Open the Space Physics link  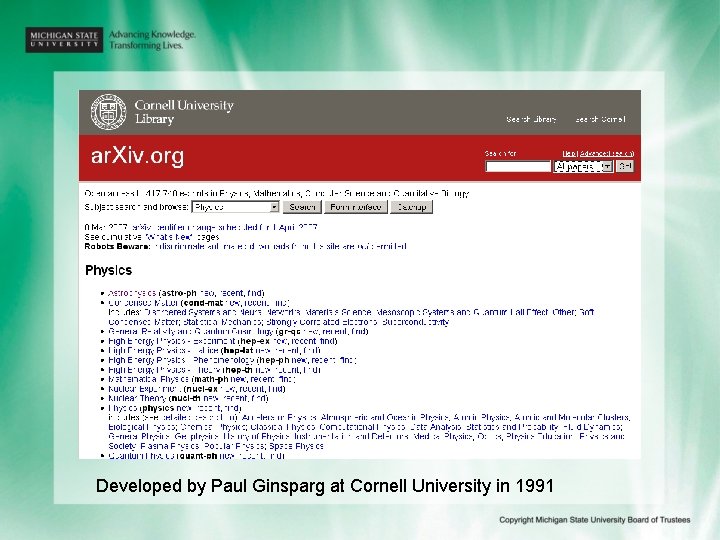(x=297, y=446)
